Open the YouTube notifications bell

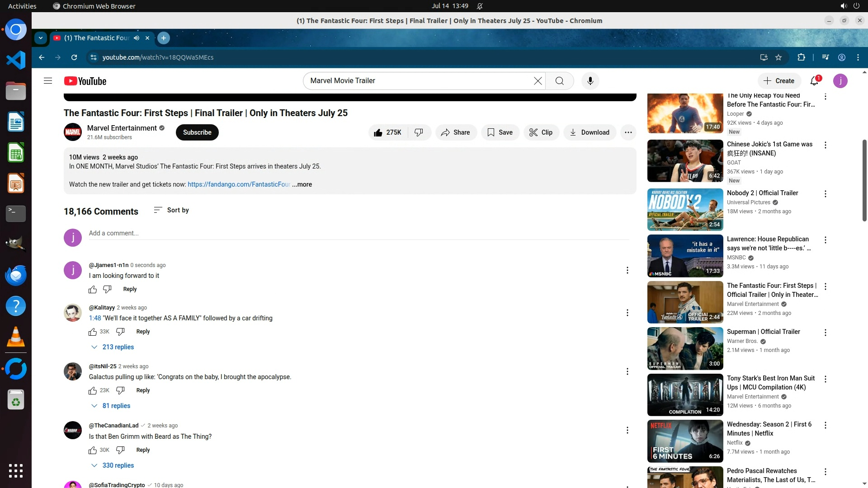coord(814,81)
